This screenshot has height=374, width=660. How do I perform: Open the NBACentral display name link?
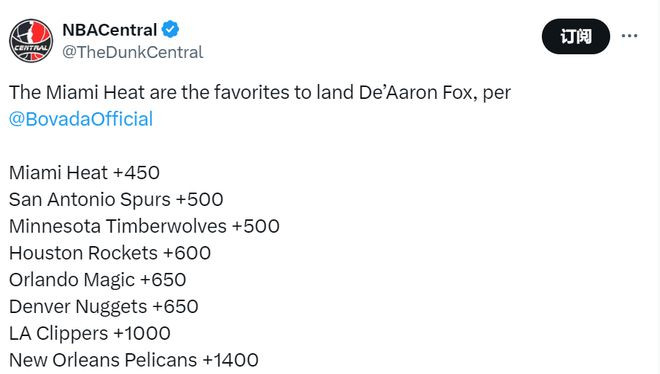click(109, 30)
